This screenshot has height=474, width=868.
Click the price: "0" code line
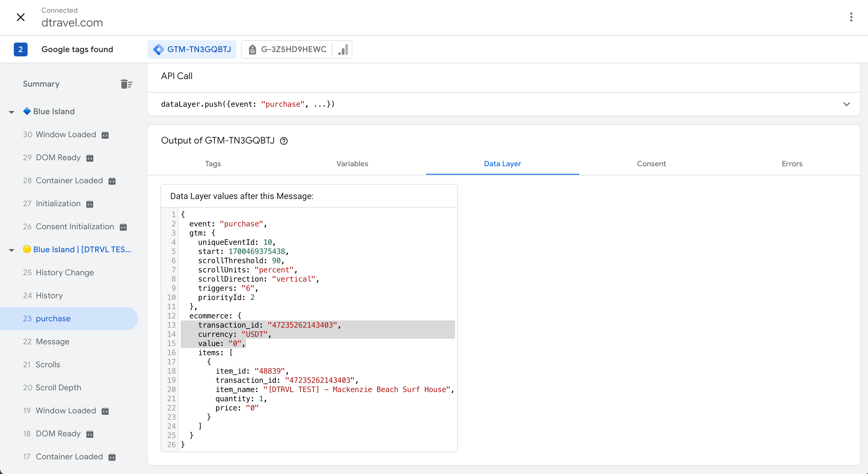pyautogui.click(x=237, y=408)
